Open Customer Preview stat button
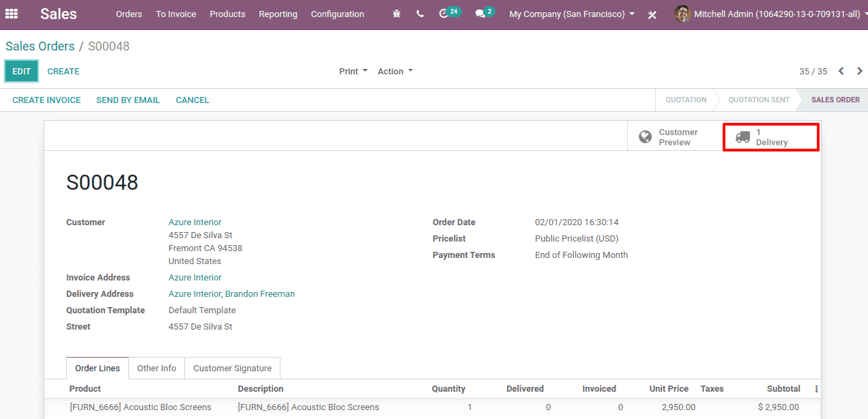This screenshot has height=419, width=868. coord(675,137)
